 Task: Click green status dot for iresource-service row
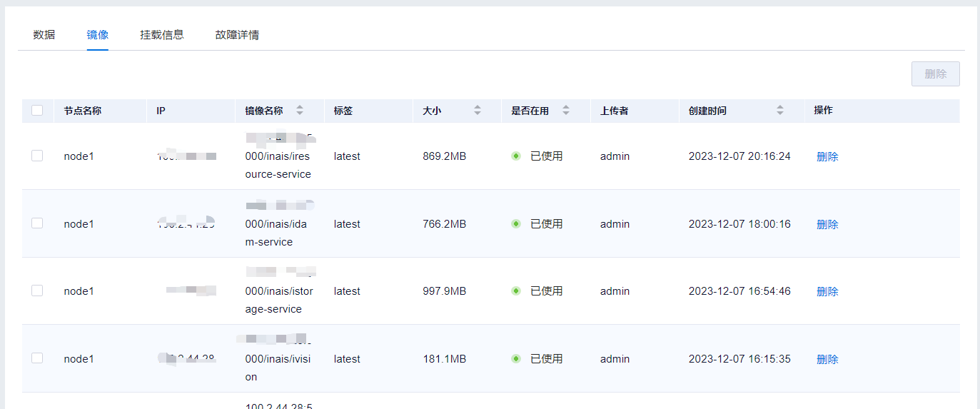[516, 156]
